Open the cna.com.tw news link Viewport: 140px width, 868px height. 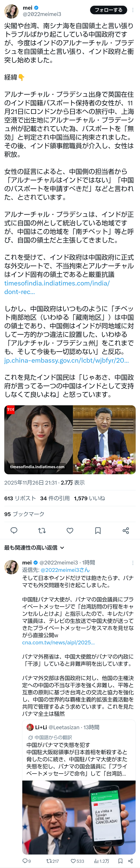click(59, 642)
